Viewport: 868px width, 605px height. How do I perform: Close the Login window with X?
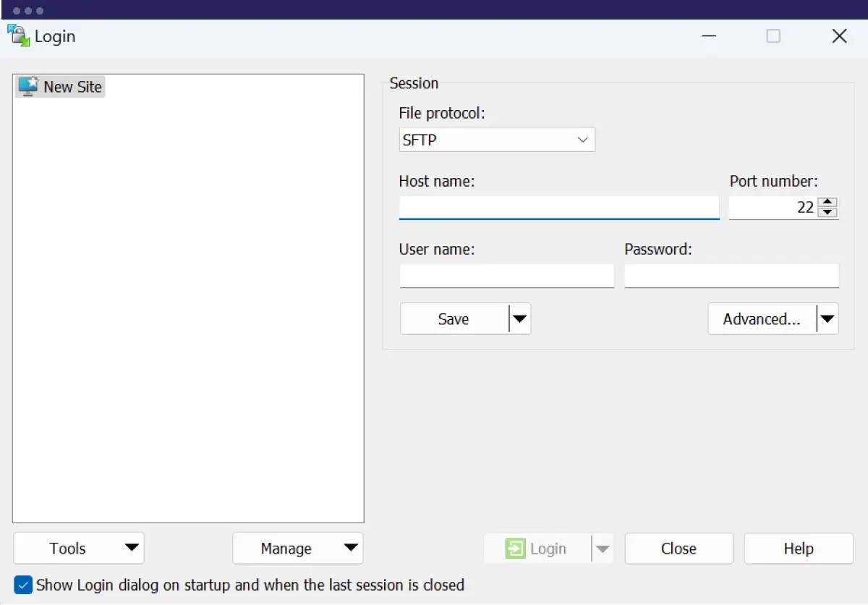tap(839, 36)
